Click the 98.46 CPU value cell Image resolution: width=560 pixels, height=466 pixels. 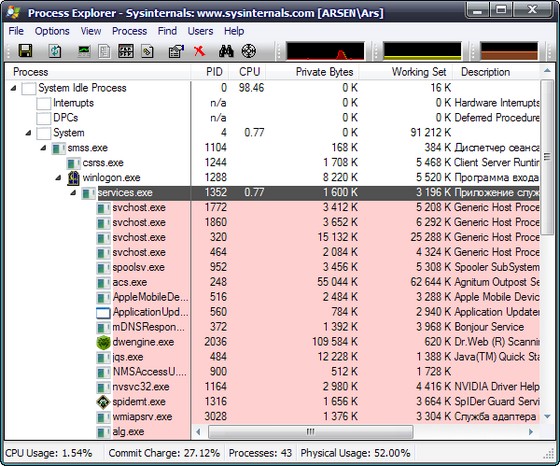coord(251,88)
